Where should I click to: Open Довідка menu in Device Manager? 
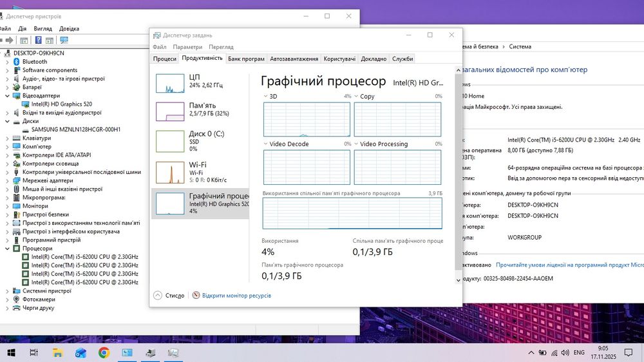click(x=69, y=29)
